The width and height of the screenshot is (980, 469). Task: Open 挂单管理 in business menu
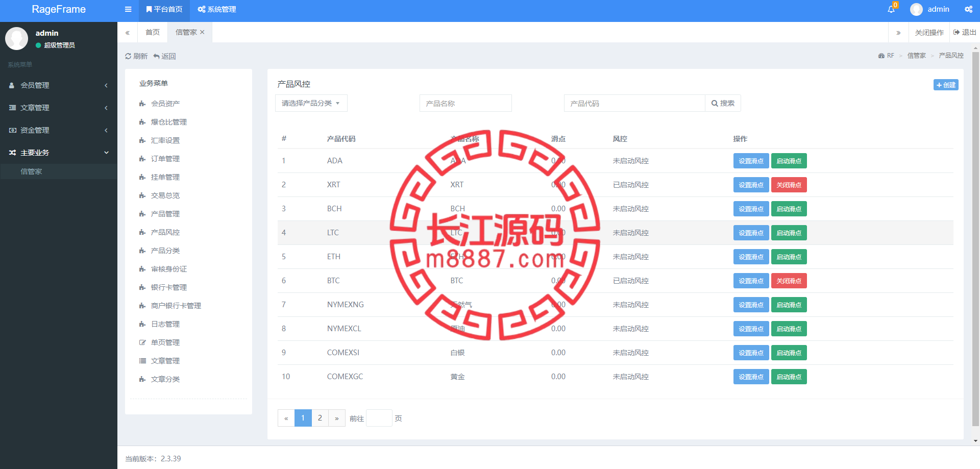click(x=165, y=177)
